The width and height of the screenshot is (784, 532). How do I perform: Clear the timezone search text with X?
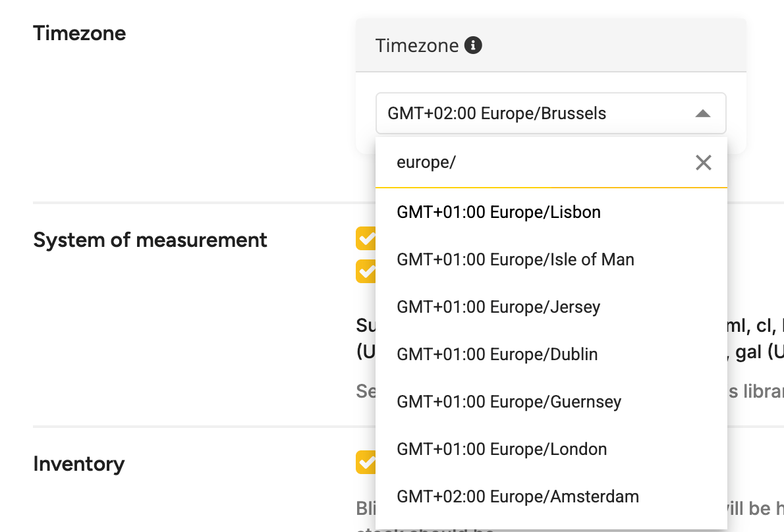pos(703,163)
